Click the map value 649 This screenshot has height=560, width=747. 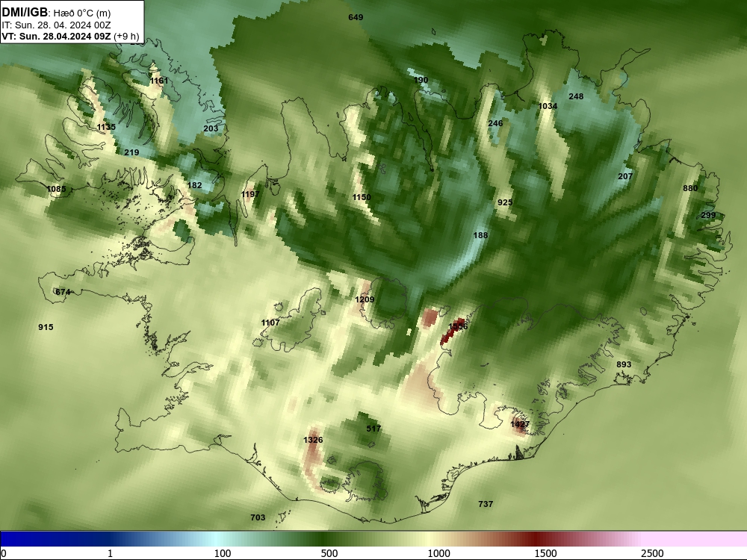point(356,18)
